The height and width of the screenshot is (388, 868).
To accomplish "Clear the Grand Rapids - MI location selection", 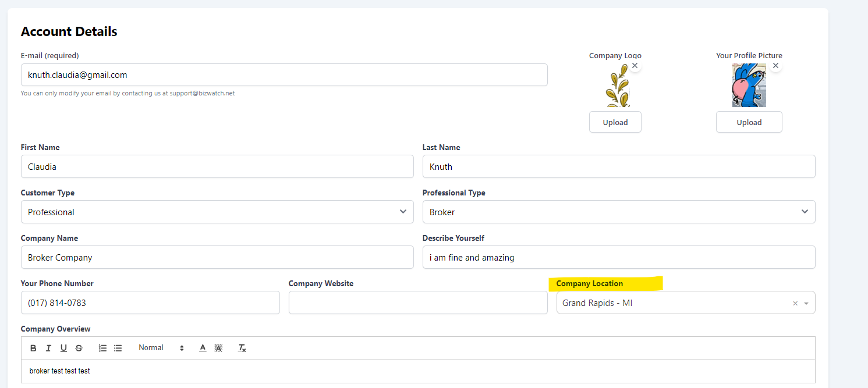I will coord(795,303).
